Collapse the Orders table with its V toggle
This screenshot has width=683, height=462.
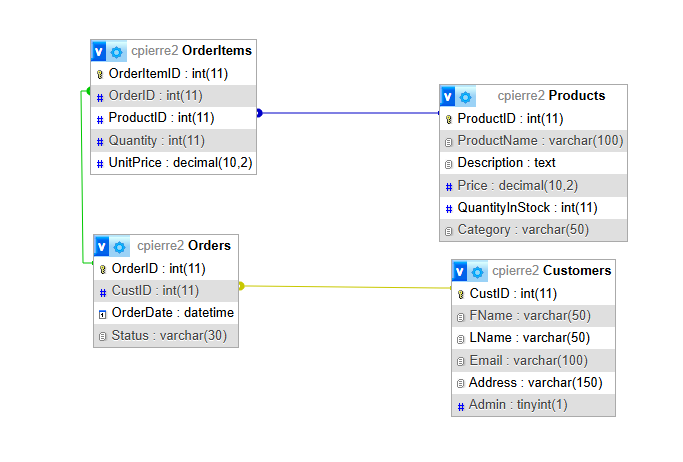[x=102, y=246]
